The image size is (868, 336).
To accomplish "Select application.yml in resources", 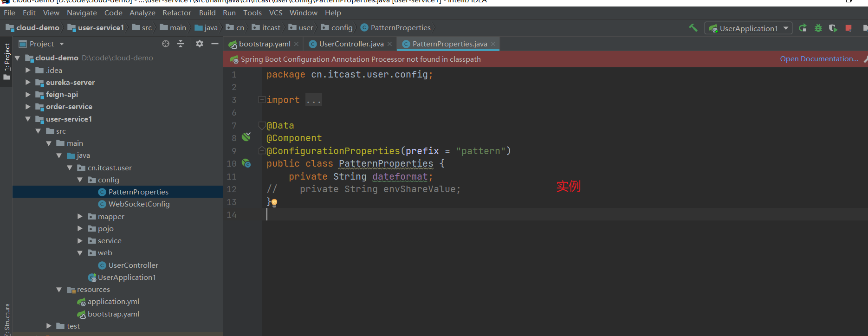I will 113,302.
